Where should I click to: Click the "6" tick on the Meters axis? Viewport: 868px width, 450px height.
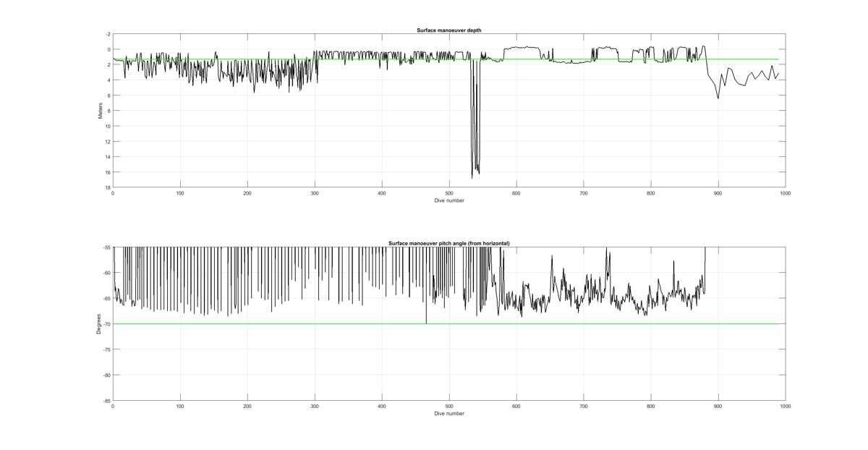point(109,95)
